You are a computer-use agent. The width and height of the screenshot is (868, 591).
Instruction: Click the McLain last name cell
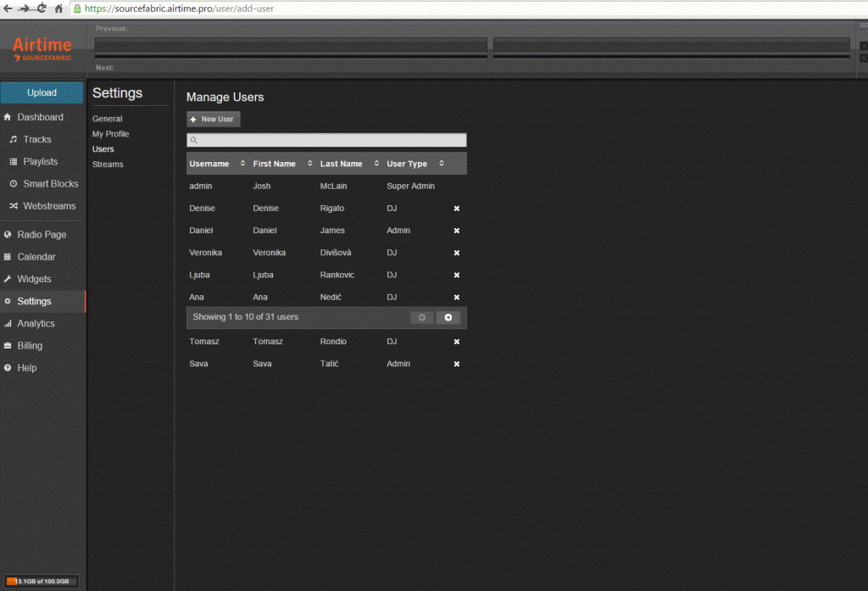(x=333, y=186)
